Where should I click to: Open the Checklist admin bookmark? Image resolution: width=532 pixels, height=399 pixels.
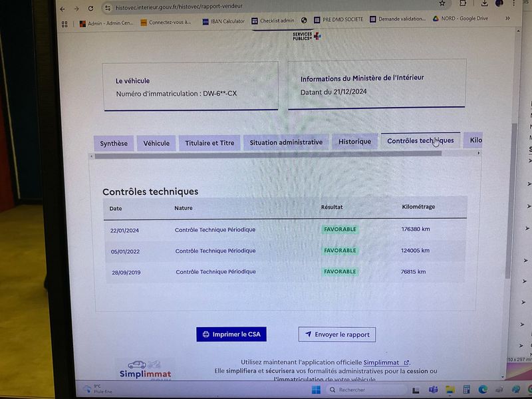point(273,21)
